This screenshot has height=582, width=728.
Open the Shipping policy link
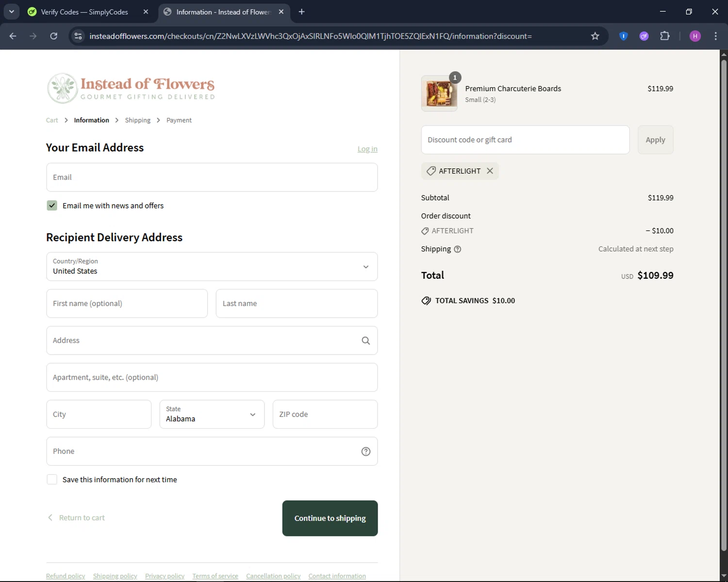[115, 576]
